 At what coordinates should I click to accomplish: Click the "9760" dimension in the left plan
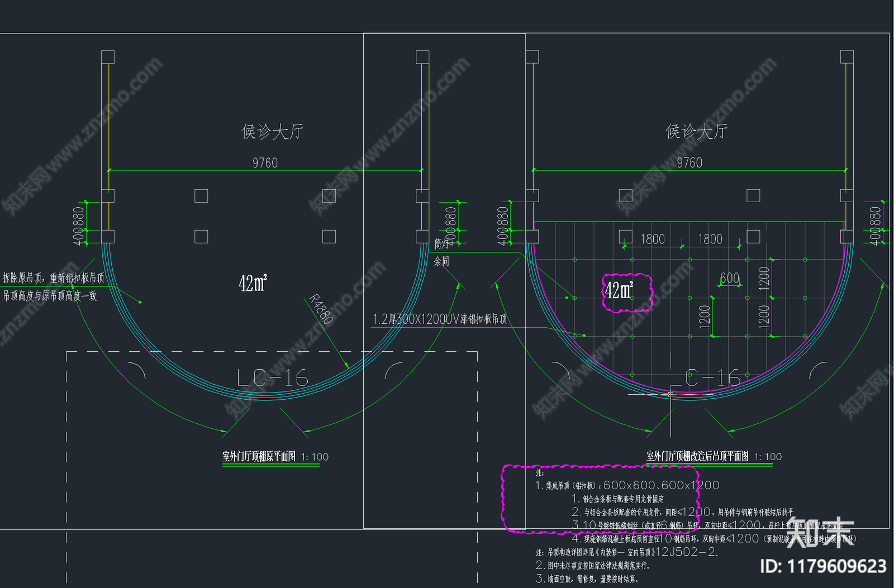pos(265,162)
